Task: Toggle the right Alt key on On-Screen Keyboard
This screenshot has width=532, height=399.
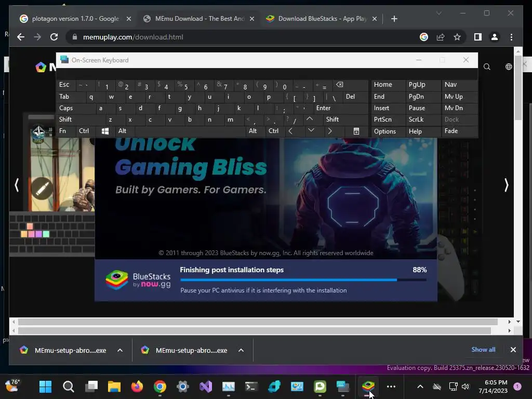Action: 256,131
